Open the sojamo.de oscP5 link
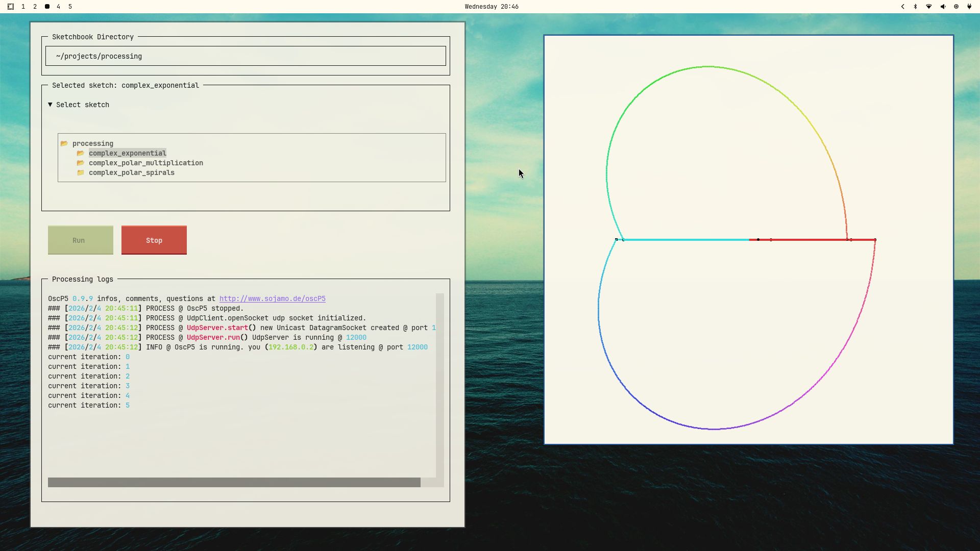The width and height of the screenshot is (980, 551). (x=272, y=298)
